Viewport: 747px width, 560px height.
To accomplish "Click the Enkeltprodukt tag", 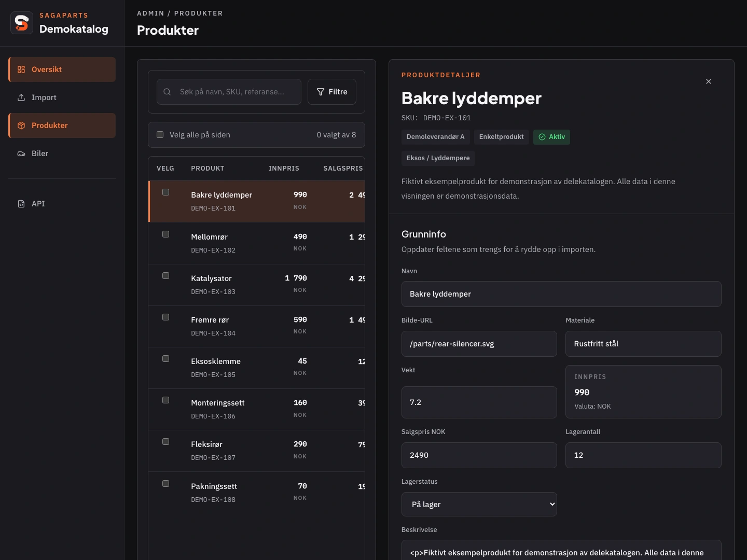I will pyautogui.click(x=502, y=137).
